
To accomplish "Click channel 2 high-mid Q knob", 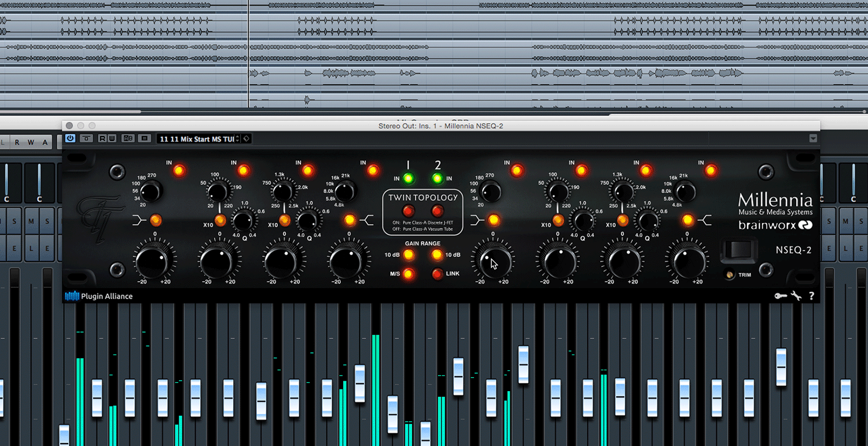I will coord(646,220).
